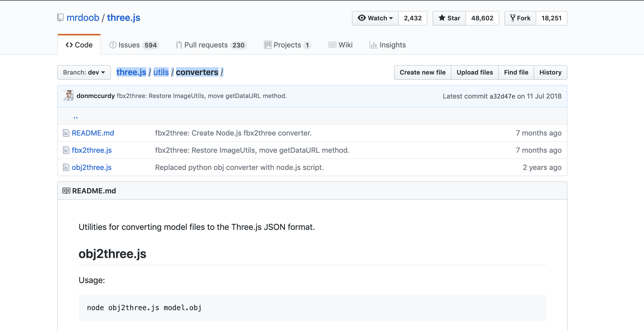Click Upload files button
This screenshot has height=331, width=644.
(x=475, y=72)
